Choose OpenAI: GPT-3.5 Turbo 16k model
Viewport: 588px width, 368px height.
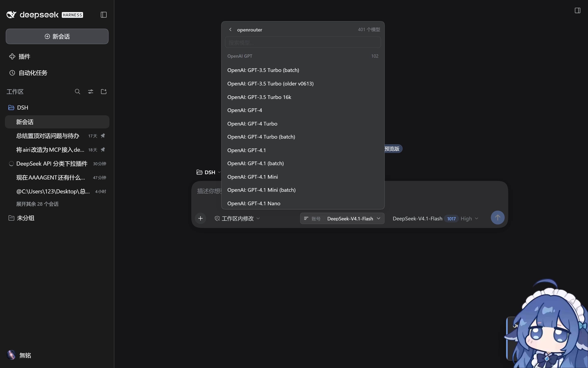(303, 97)
